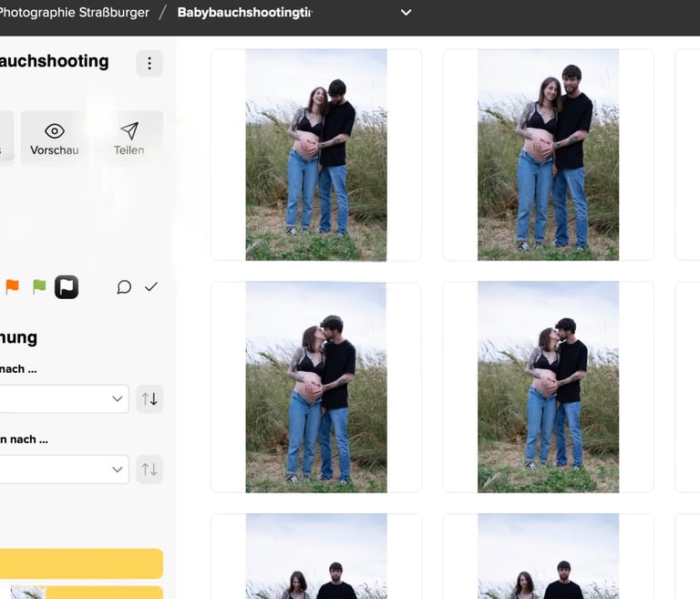This screenshot has width=700, height=599.
Task: Select the Babybauchshooting breadcrumb title
Action: pyautogui.click(x=244, y=13)
